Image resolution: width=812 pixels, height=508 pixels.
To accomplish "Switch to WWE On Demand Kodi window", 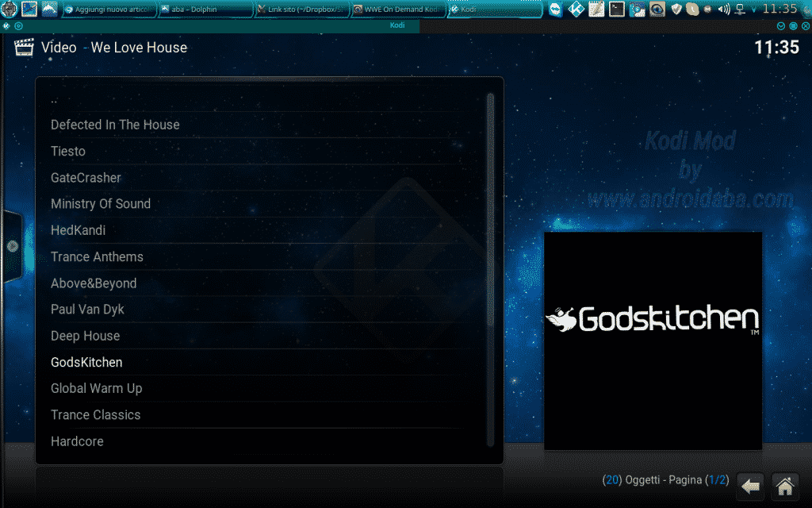I will click(x=398, y=10).
